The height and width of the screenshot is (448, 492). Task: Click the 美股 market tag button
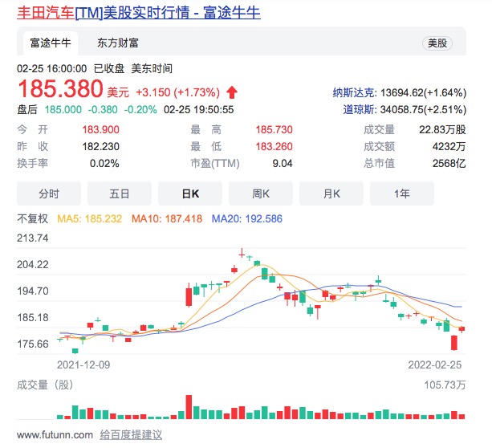click(x=437, y=43)
